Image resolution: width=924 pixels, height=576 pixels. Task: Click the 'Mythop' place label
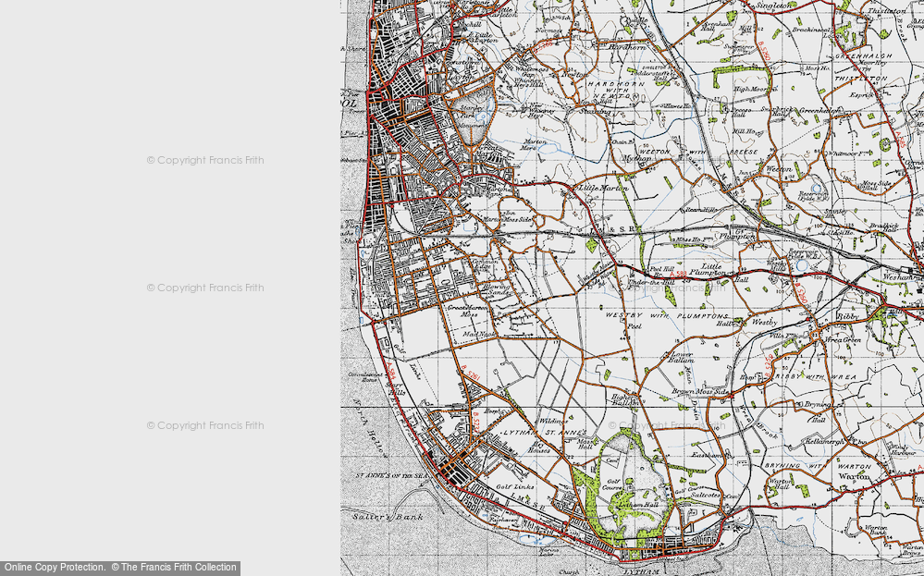tap(635, 158)
